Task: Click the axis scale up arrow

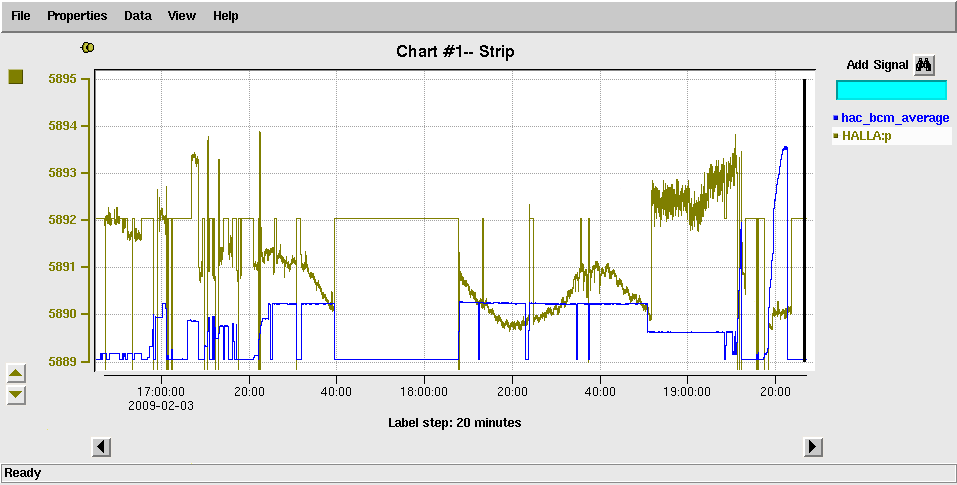Action: tap(16, 373)
